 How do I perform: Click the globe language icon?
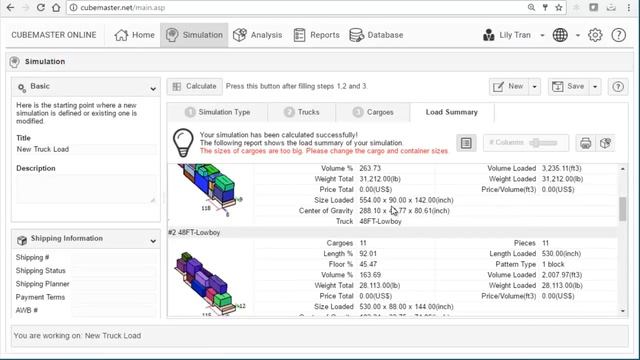click(x=560, y=35)
